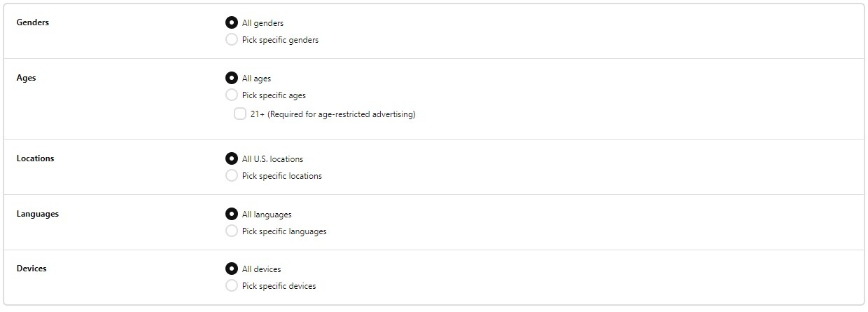Select the All devices radio button
The height and width of the screenshot is (312, 868).
coord(232,269)
